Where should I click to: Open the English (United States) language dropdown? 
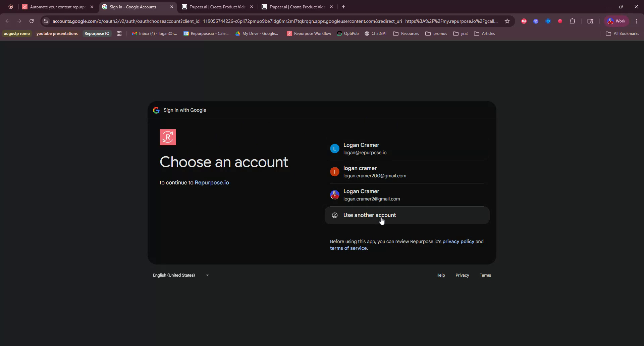click(180, 275)
